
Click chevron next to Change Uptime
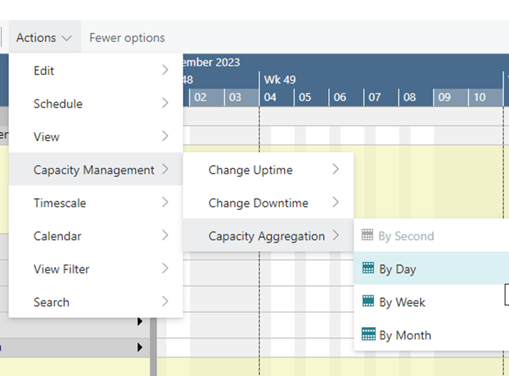(x=336, y=169)
